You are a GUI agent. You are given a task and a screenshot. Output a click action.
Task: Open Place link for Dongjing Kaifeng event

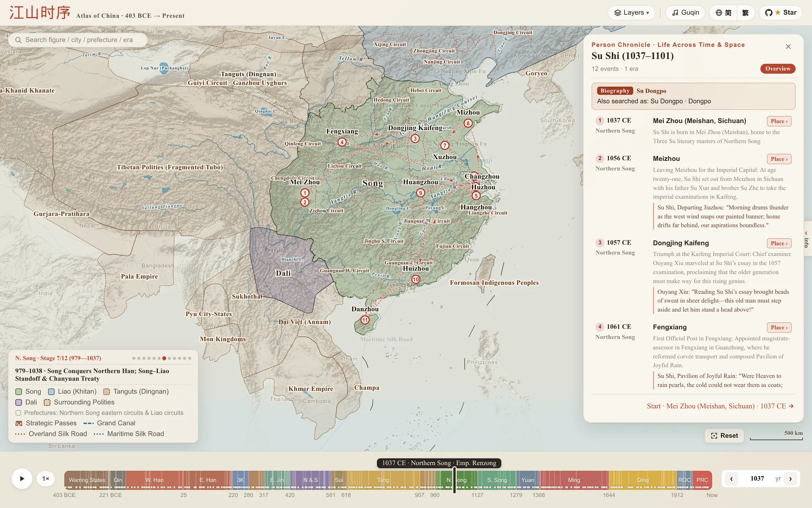pyautogui.click(x=779, y=243)
